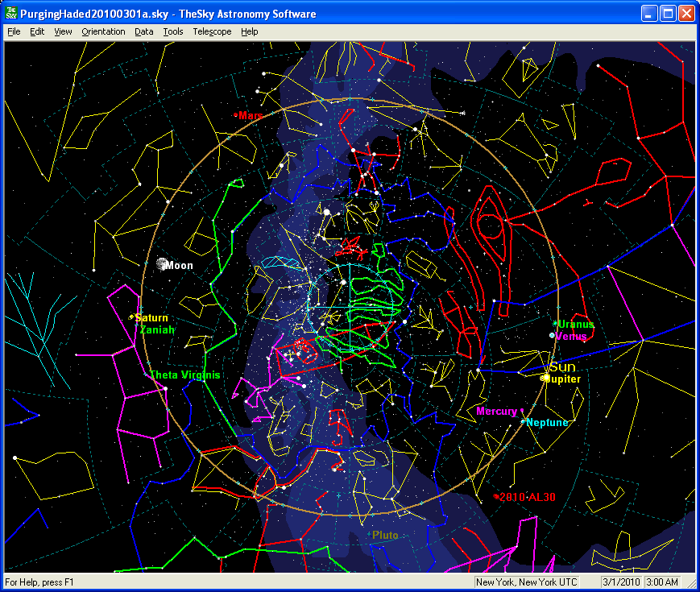Open the Edit menu
700x592 pixels.
pos(37,31)
